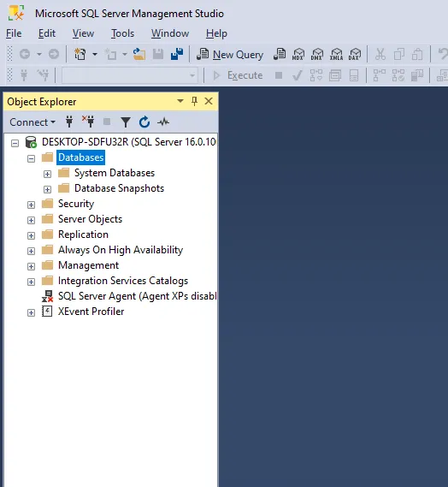Open Activity Monitor icon in Object Explorer
Viewport: 448px width, 487px height.
click(163, 122)
